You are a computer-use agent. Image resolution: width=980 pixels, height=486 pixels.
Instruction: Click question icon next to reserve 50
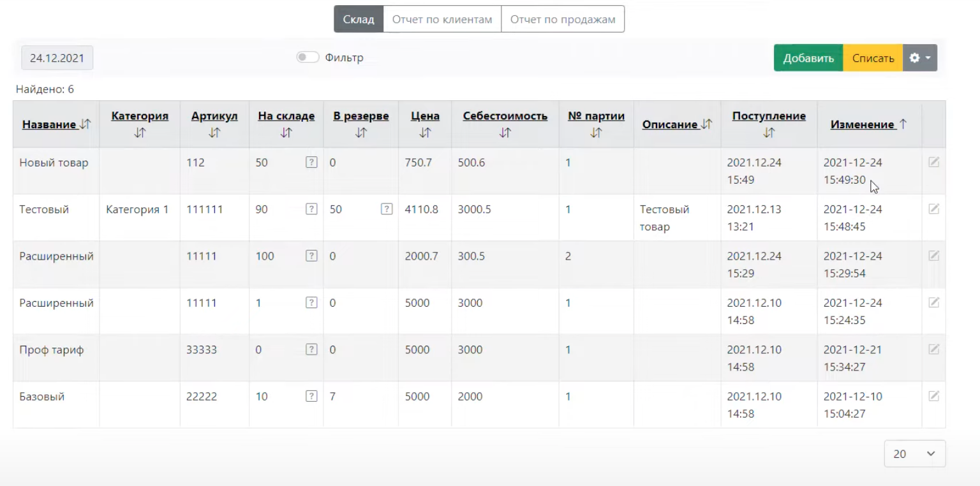tap(387, 209)
